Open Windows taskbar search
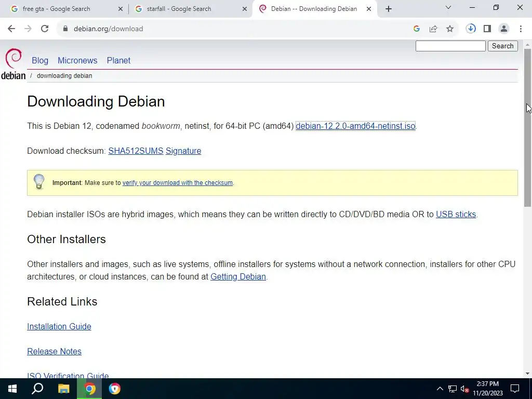 tap(37, 389)
